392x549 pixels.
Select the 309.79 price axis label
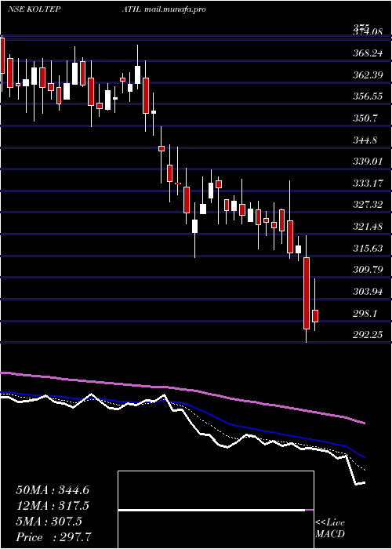[x=368, y=270]
